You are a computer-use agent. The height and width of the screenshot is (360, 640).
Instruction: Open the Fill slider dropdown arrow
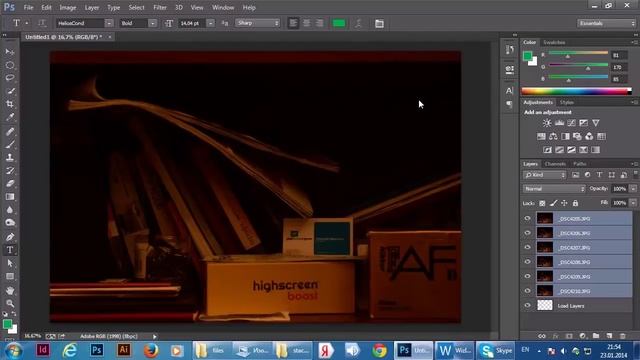633,202
